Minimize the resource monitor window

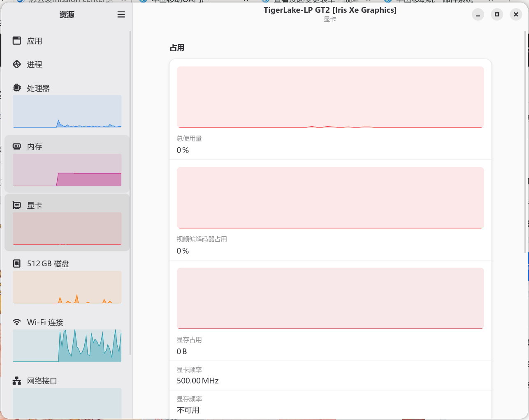point(478,14)
